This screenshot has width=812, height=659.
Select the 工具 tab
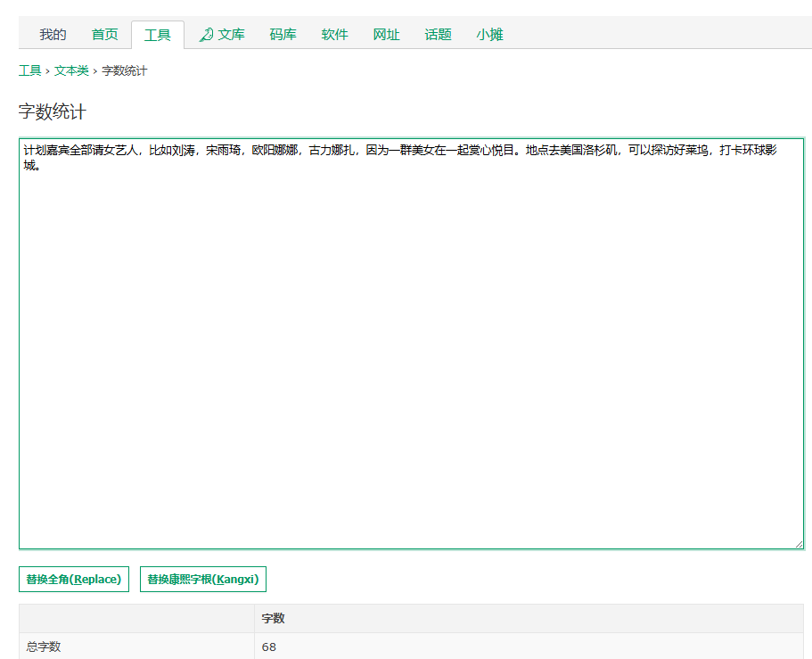coord(158,36)
